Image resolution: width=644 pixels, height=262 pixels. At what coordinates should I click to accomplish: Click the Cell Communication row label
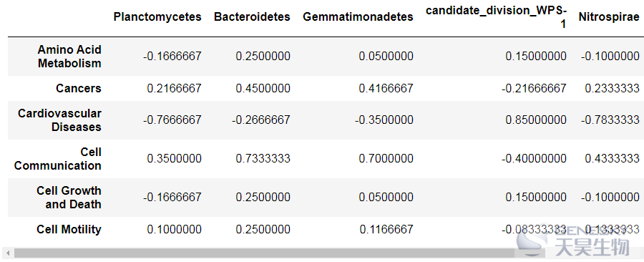(x=57, y=158)
